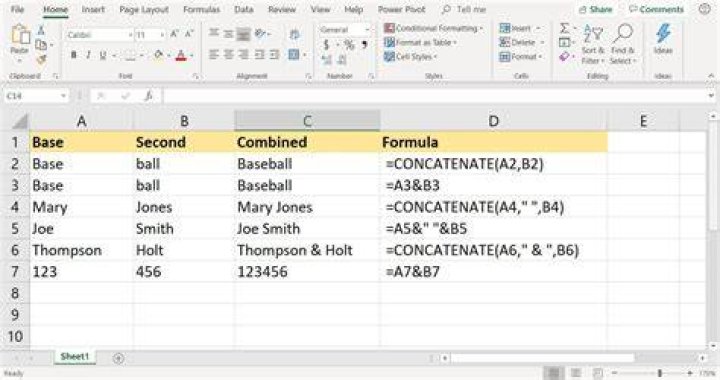Click Increase Decimal icon
Image resolution: width=720 pixels, height=380 pixels.
(x=327, y=60)
